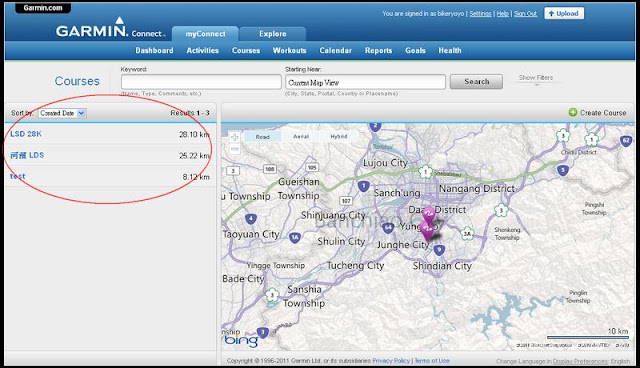Click the Bing logo on the map
This screenshot has width=640, height=368.
[x=241, y=341]
